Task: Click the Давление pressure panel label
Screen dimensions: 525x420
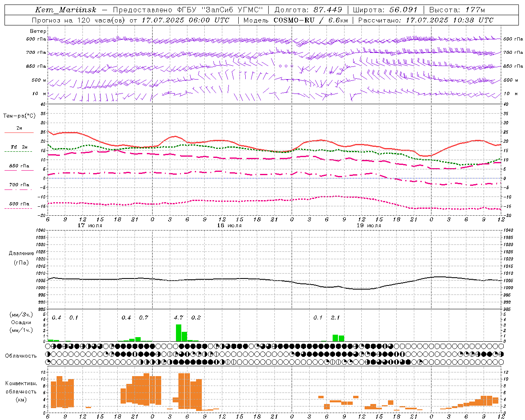Action: 21,253
